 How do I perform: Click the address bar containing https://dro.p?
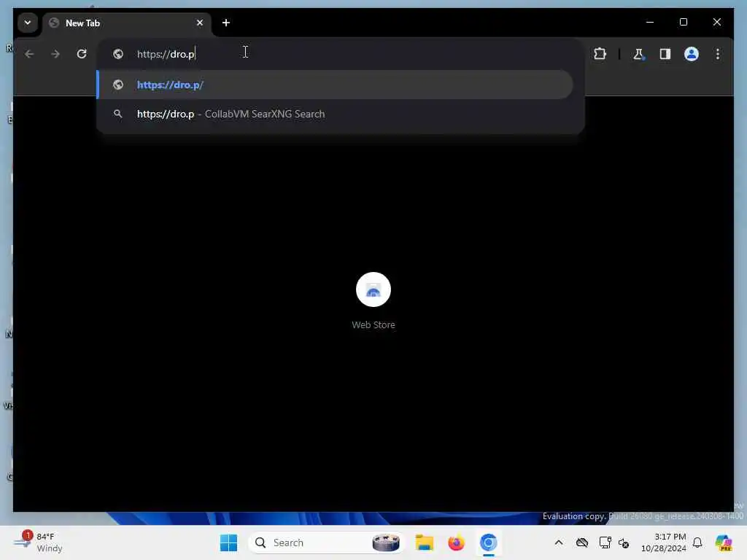(x=341, y=54)
